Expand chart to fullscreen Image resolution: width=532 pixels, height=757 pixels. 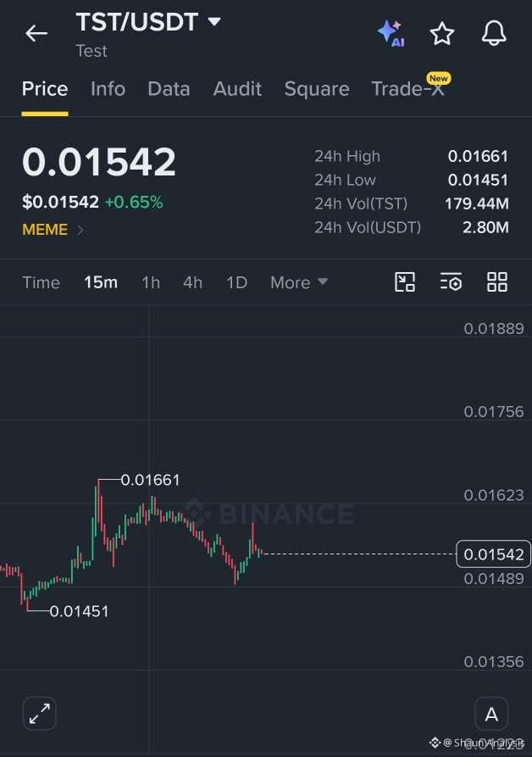[x=39, y=714]
